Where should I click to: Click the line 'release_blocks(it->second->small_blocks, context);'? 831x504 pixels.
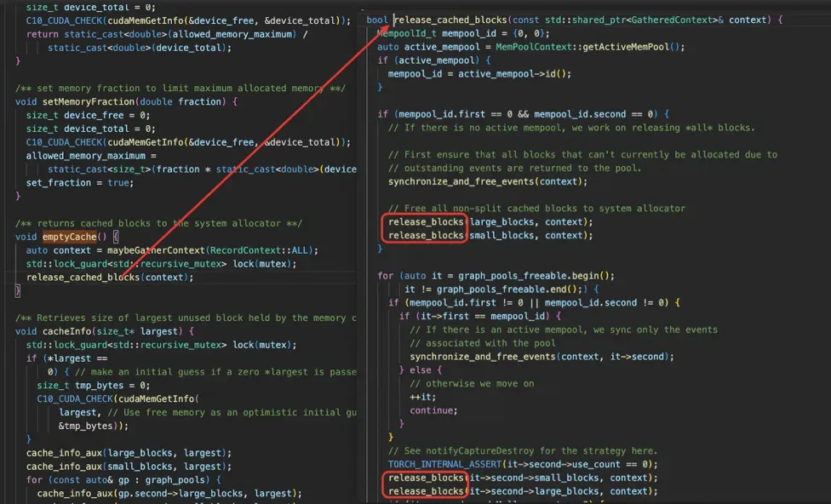click(x=523, y=478)
